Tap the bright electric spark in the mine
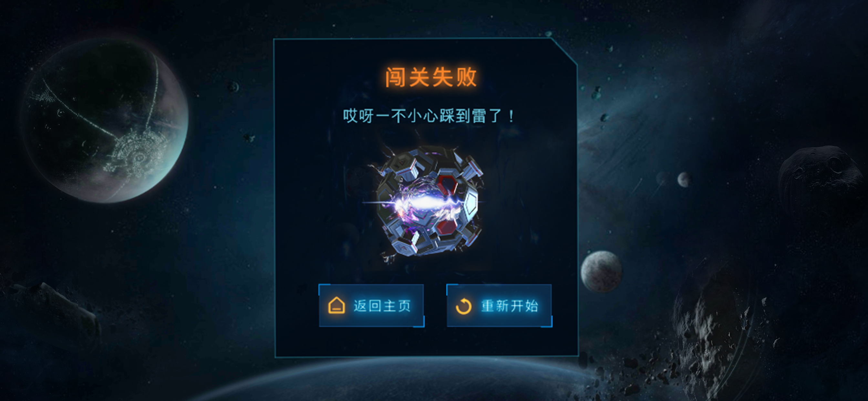 coord(423,203)
